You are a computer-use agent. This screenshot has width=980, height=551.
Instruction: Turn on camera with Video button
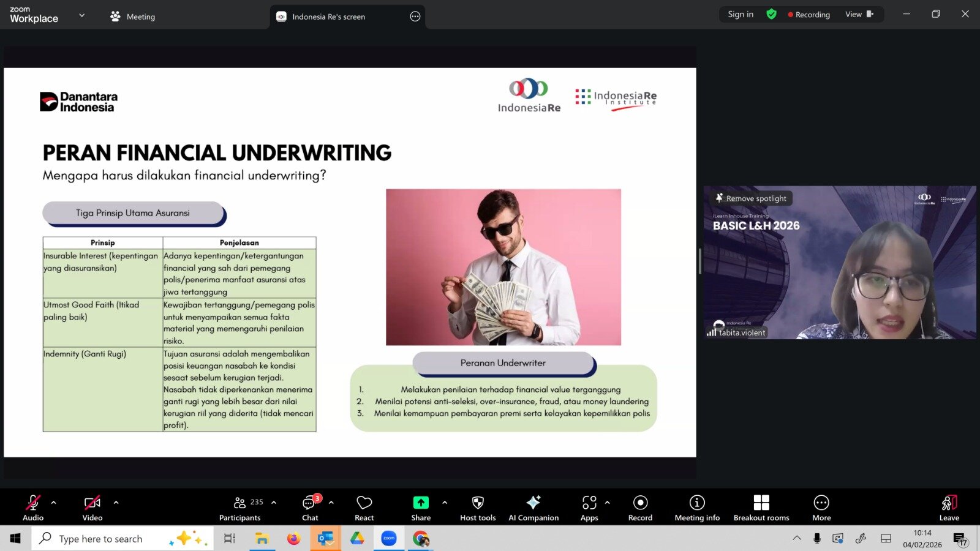92,508
